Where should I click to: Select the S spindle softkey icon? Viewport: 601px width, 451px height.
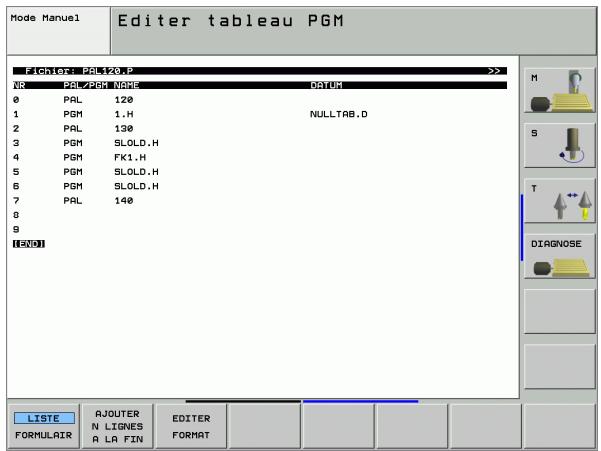pos(559,146)
